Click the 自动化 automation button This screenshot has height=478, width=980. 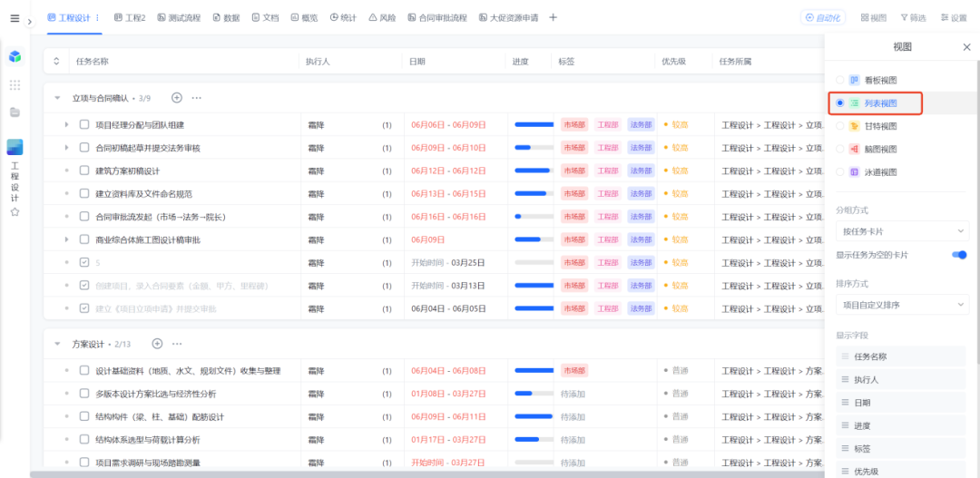click(x=822, y=18)
